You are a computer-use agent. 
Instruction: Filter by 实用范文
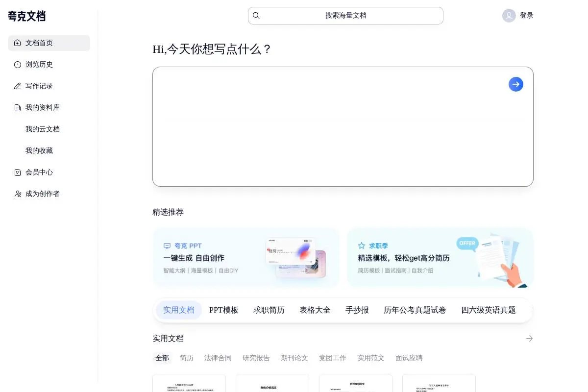pyautogui.click(x=371, y=358)
